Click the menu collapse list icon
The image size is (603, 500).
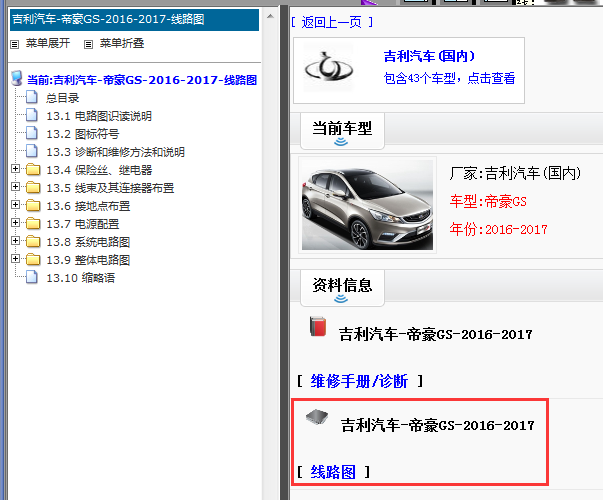point(88,44)
